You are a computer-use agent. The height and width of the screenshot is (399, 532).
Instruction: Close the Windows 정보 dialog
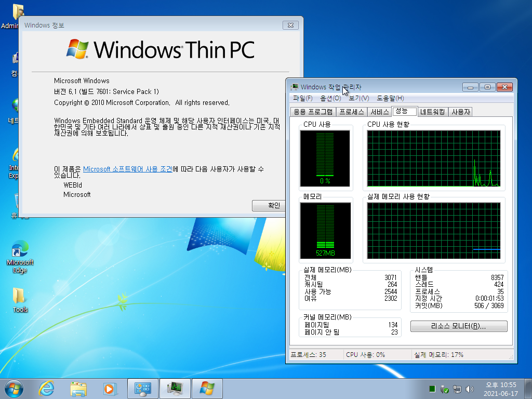tap(290, 25)
